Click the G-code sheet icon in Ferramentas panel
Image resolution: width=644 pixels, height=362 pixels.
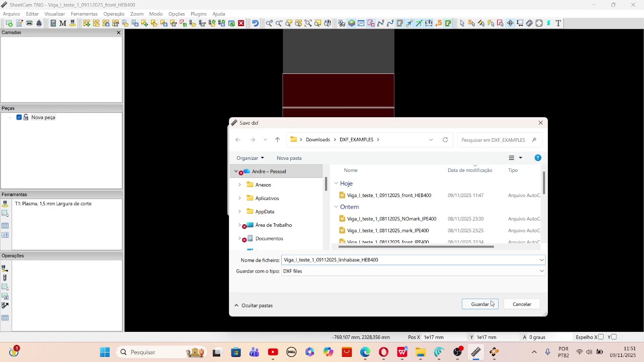(5, 214)
